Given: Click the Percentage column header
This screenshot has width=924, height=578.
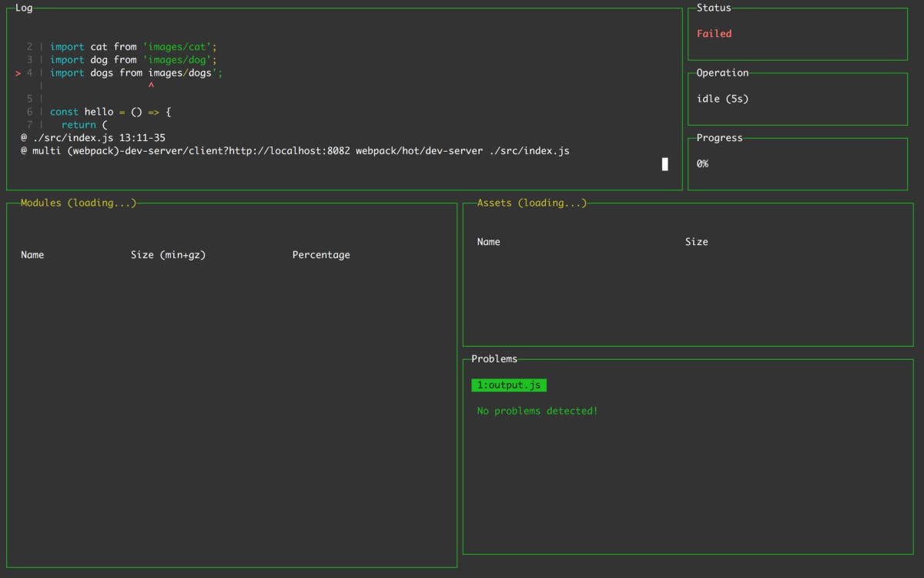Looking at the screenshot, I should 321,254.
